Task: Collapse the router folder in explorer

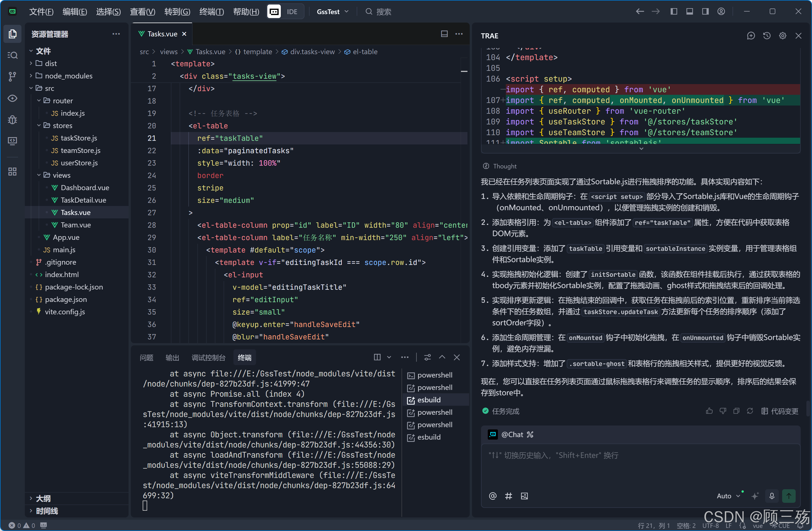Action: tap(62, 101)
